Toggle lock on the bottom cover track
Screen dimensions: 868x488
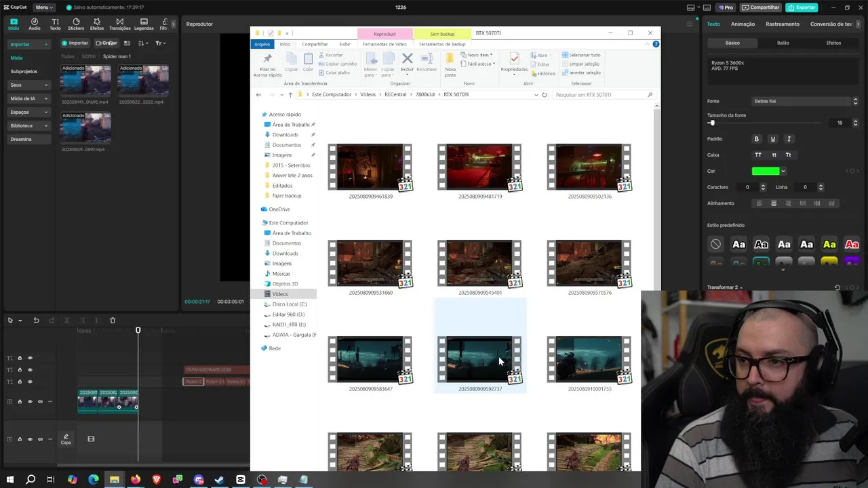point(20,439)
